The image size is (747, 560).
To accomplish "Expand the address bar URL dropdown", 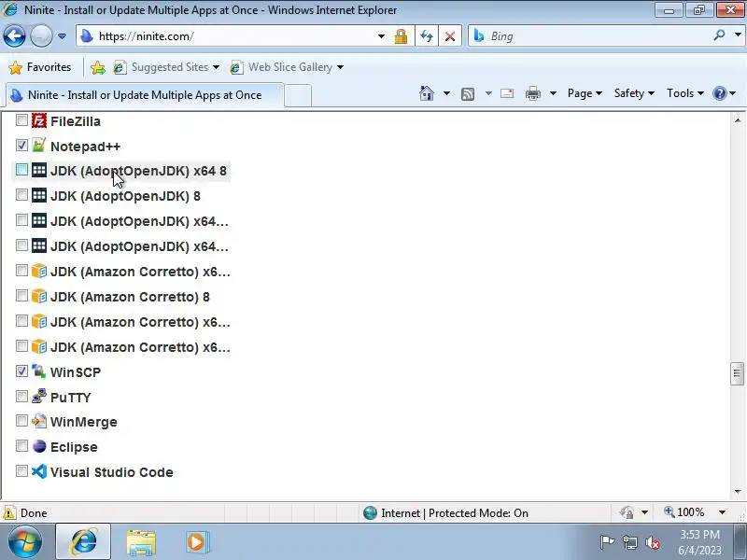I will coord(381,36).
